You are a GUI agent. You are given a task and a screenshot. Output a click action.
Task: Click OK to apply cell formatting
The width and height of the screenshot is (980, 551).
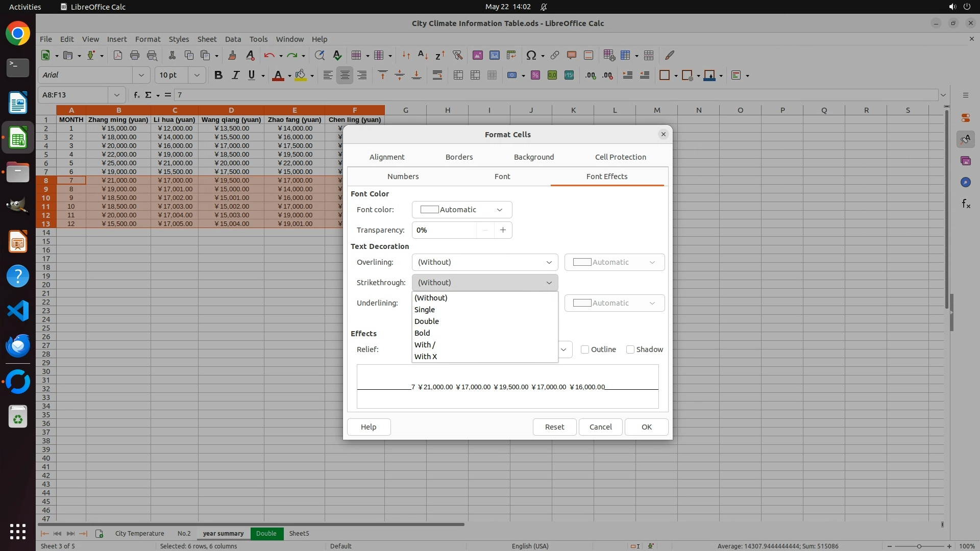tap(646, 427)
